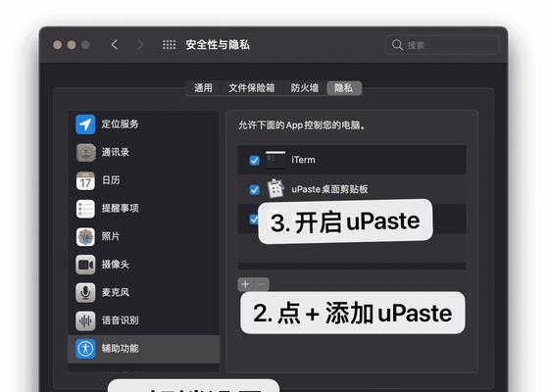Viewport: 547px width, 392px height.
Task: Select the 提醒事项 reminders icon
Action: 85,209
